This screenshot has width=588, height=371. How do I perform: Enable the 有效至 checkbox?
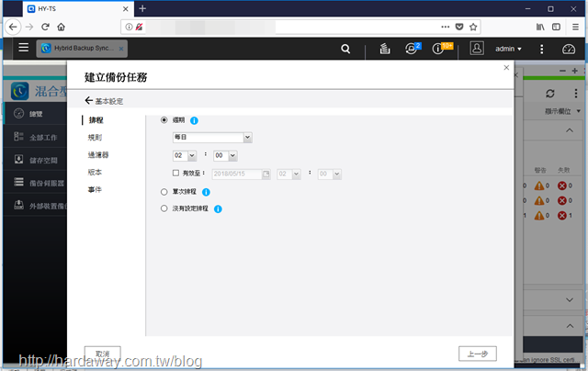pyautogui.click(x=175, y=173)
